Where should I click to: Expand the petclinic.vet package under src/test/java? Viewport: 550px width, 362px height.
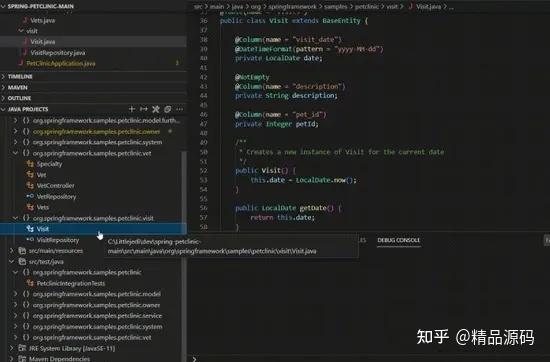(x=15, y=337)
